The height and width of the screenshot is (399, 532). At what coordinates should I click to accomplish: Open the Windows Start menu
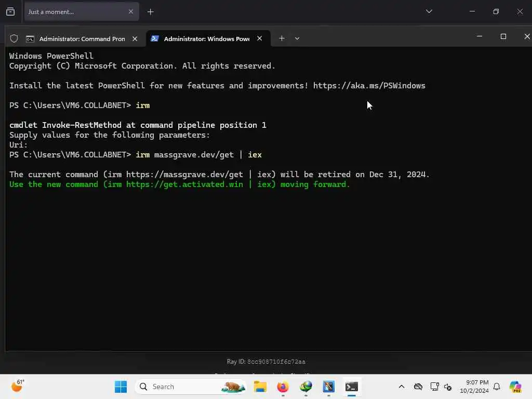(x=121, y=387)
